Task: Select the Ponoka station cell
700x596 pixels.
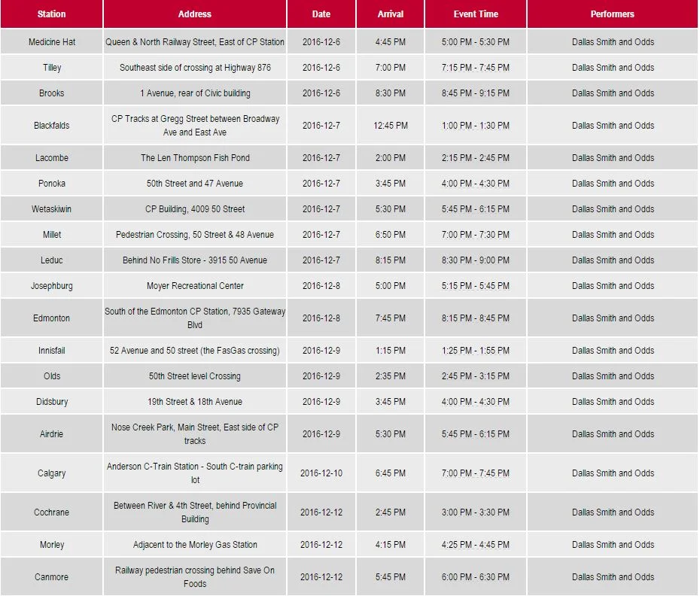Action: [52, 183]
